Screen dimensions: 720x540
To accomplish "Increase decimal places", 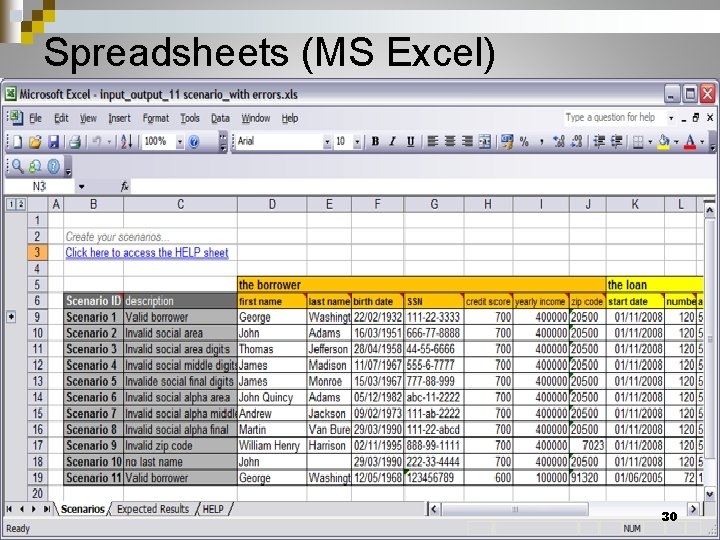I will pyautogui.click(x=559, y=141).
